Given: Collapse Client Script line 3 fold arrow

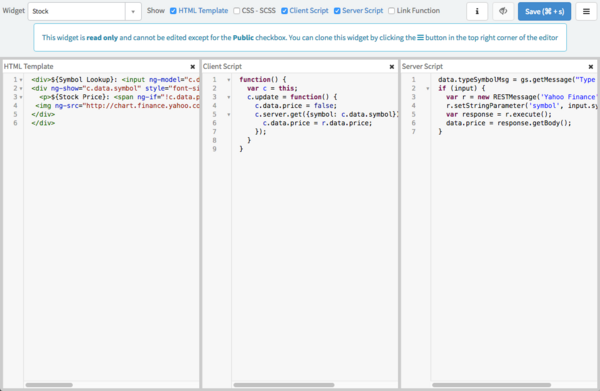Looking at the screenshot, I should pyautogui.click(x=229, y=97).
